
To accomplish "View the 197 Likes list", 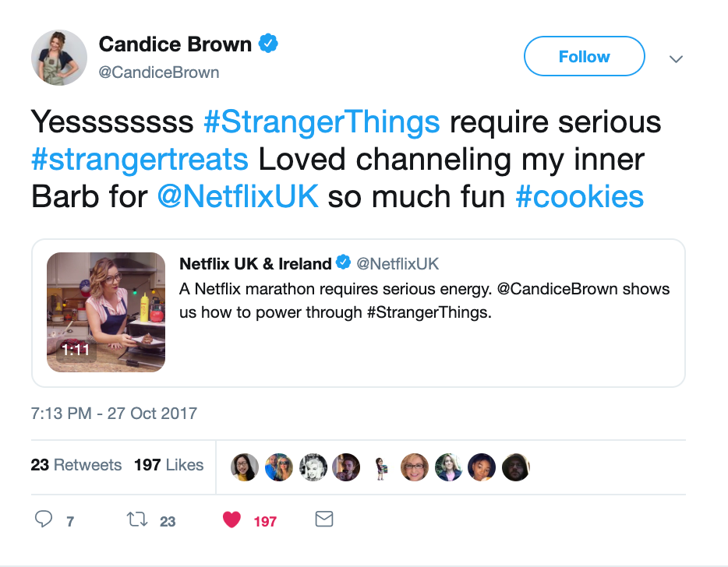I will click(168, 465).
